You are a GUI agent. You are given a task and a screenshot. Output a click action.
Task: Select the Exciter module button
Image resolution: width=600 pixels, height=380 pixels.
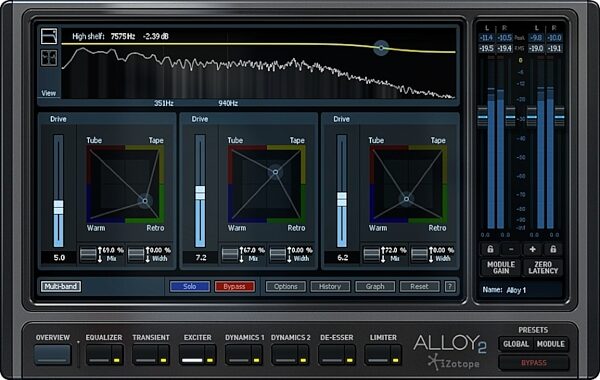click(x=192, y=355)
